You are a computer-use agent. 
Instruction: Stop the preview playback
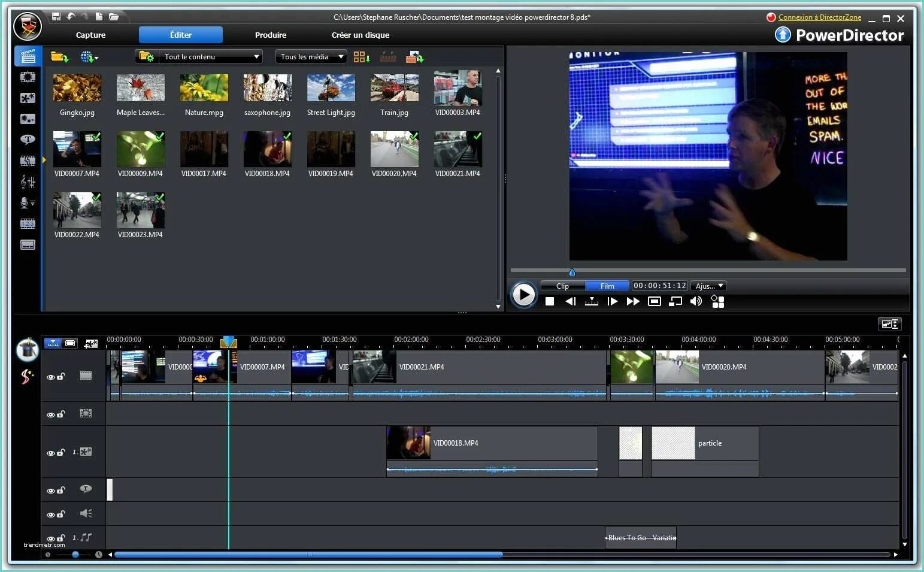pos(550,301)
